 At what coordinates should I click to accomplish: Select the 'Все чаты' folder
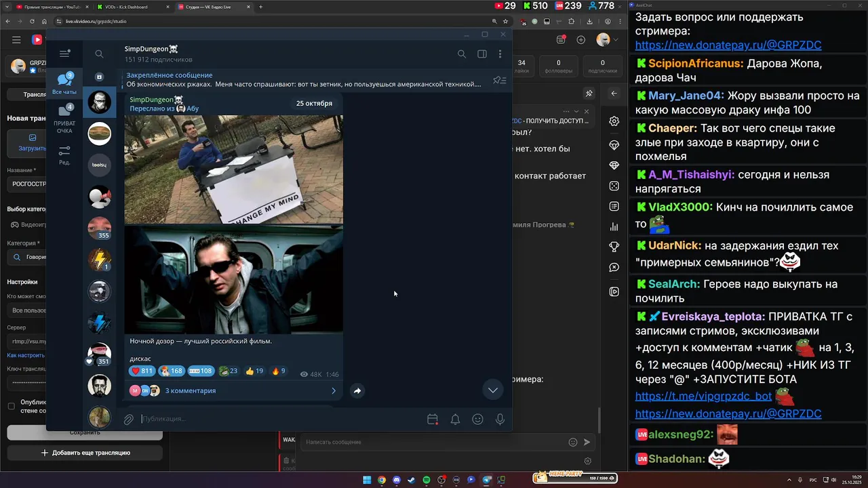point(64,84)
